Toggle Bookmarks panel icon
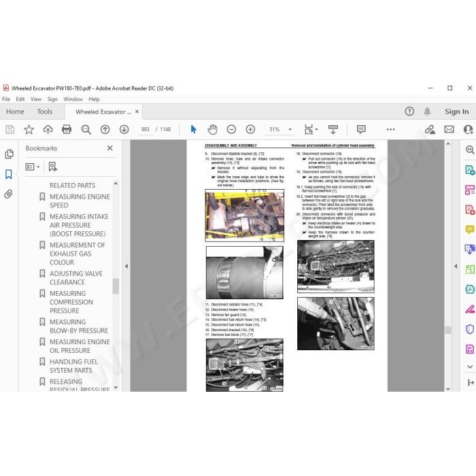This screenshot has height=476, width=476. click(9, 174)
